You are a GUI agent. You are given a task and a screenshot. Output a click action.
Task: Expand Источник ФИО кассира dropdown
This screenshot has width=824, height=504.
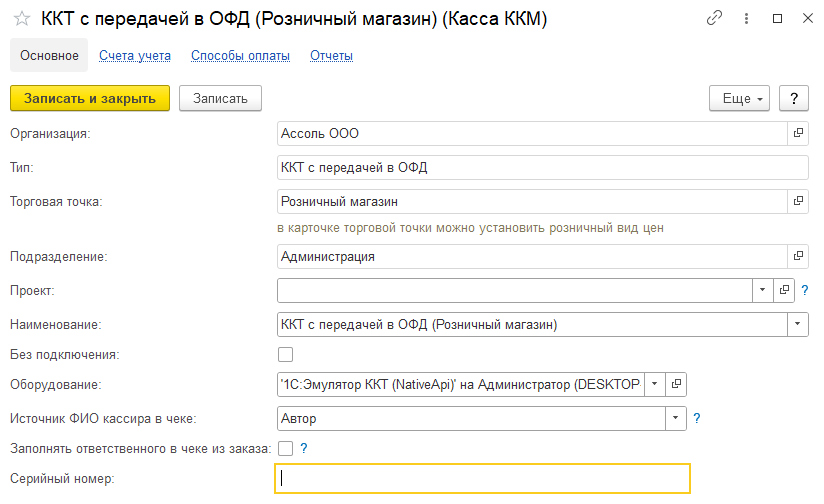(x=677, y=419)
